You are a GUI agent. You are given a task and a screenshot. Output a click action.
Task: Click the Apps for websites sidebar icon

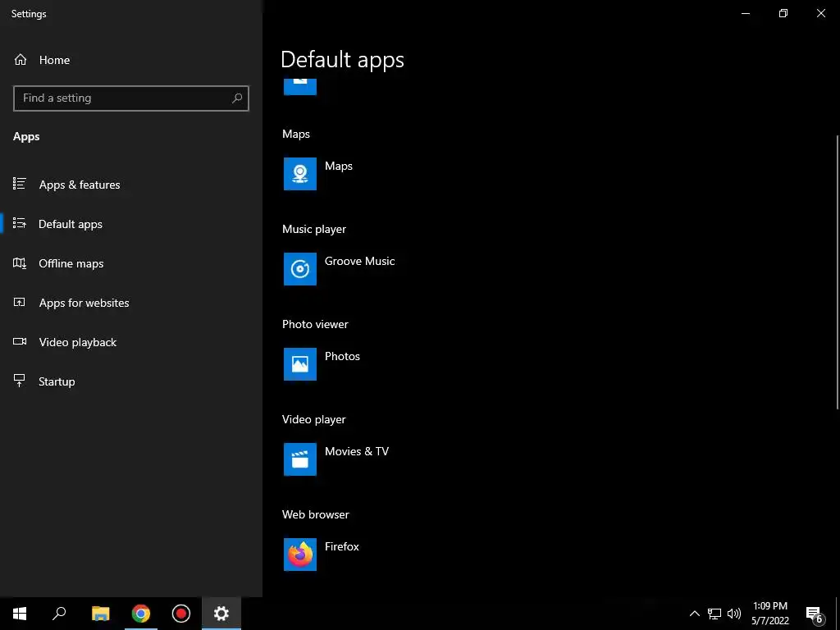tap(20, 302)
